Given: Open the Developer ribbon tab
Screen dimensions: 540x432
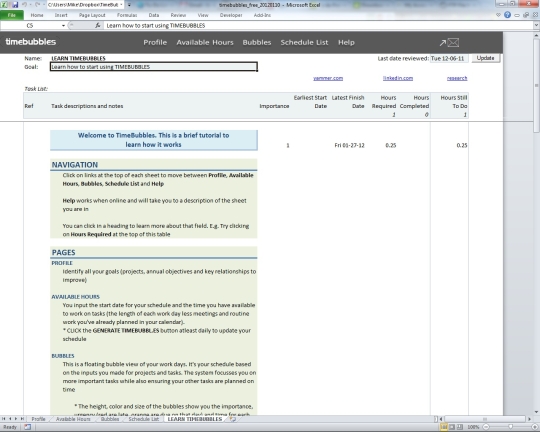Looking at the screenshot, I should pos(231,15).
